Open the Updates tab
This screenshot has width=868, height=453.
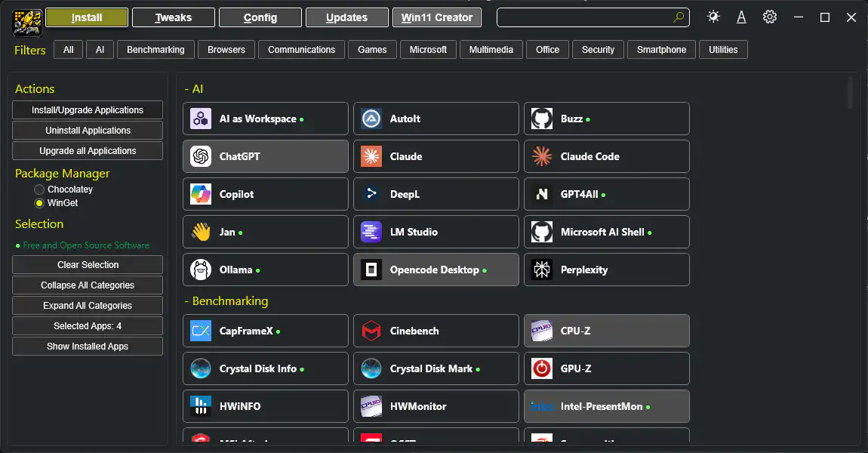point(346,17)
